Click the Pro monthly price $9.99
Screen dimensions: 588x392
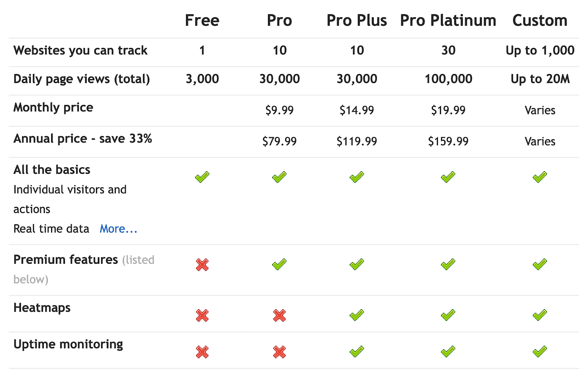279,110
